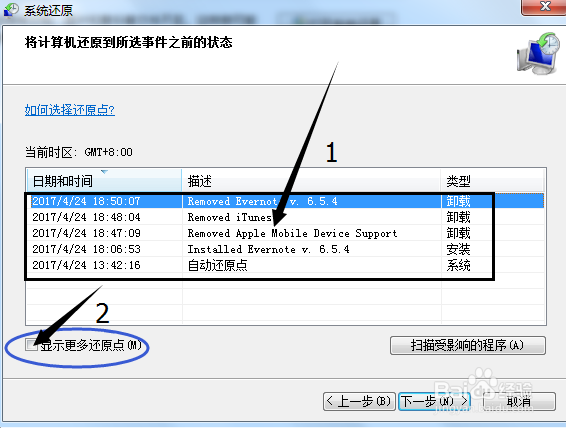Click 卸载 type in the Removed iTunes row
This screenshot has height=428, width=566.
pyautogui.click(x=458, y=217)
